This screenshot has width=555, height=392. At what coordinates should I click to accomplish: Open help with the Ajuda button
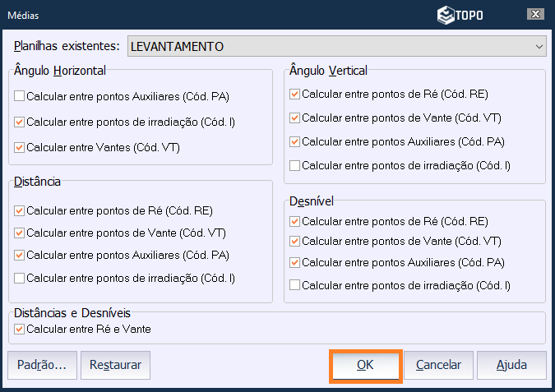512,365
